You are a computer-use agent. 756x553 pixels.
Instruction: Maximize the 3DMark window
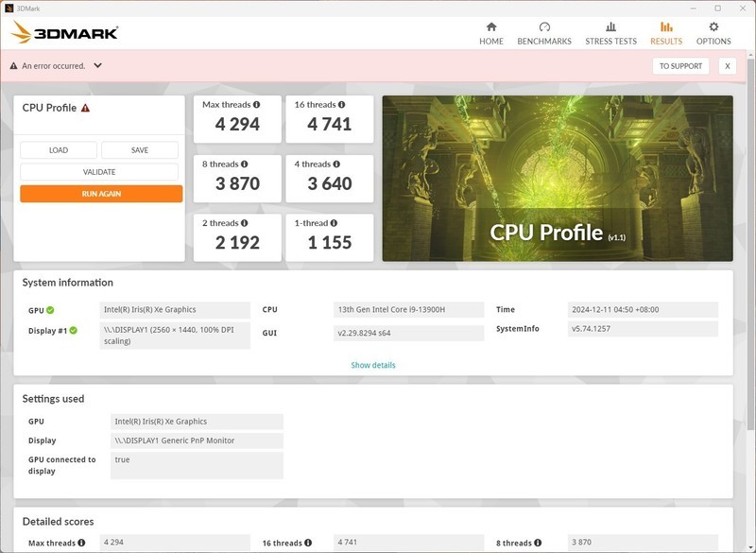point(718,9)
